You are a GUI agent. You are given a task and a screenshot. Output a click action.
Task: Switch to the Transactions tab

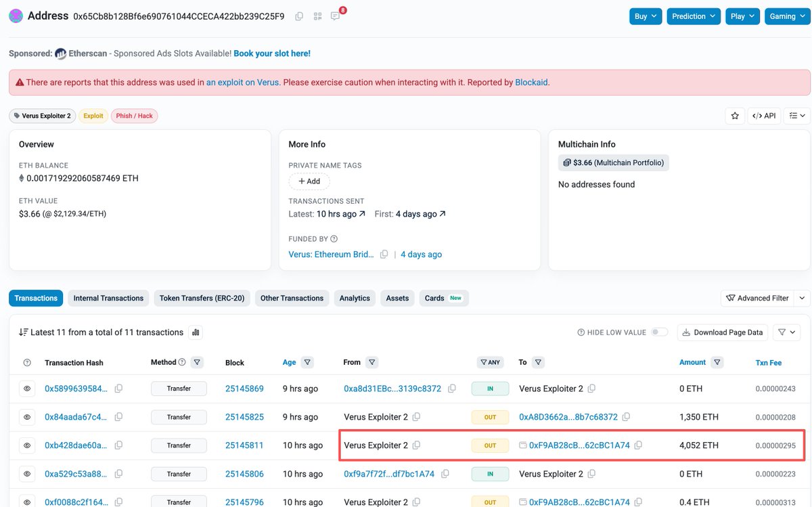click(x=36, y=298)
